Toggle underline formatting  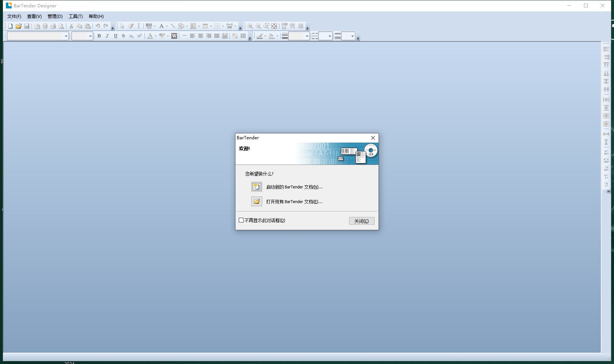[116, 36]
